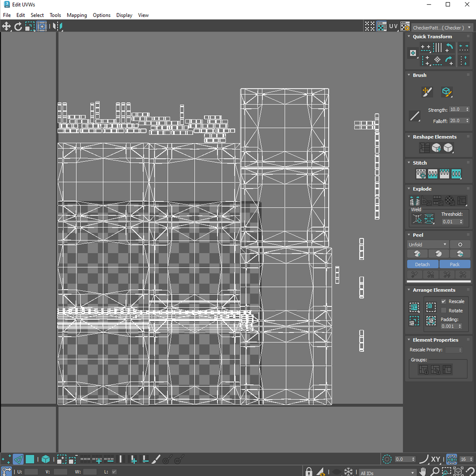The height and width of the screenshot is (476, 476).
Task: Select the Move tool in top toolbar
Action: [7, 26]
